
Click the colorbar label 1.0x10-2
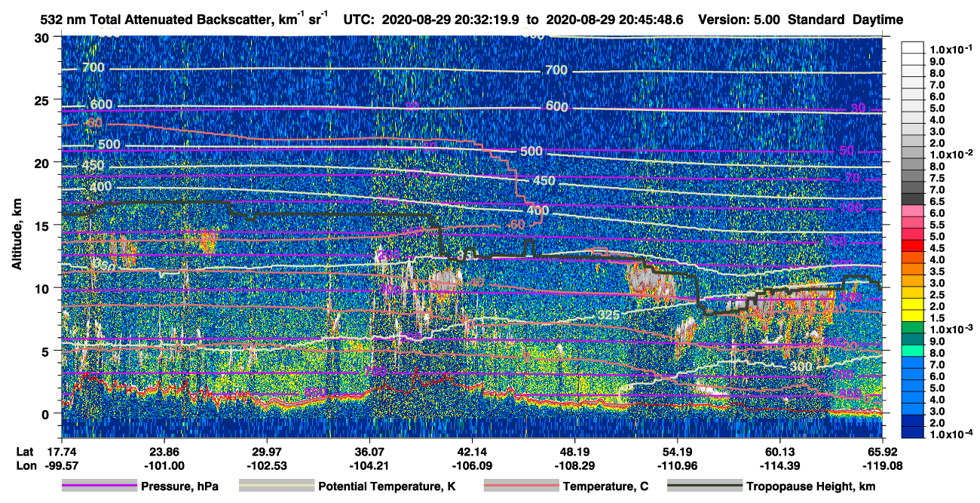[952, 153]
